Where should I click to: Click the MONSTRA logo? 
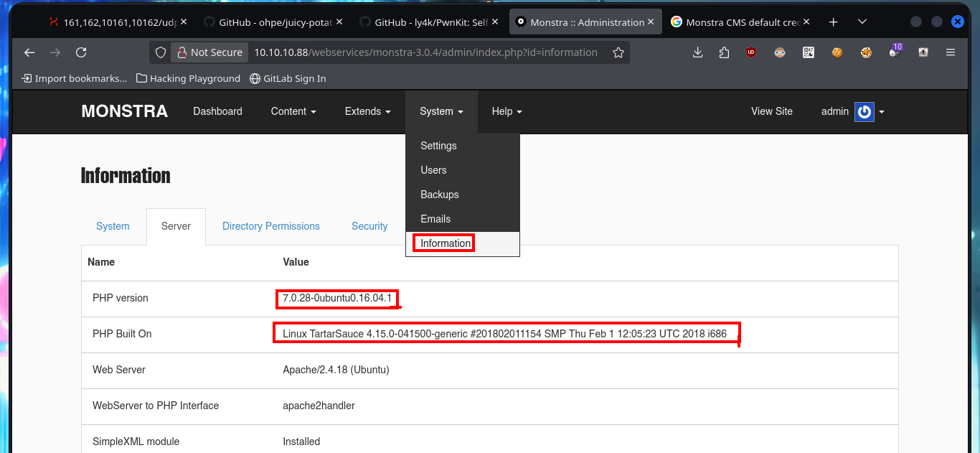(125, 111)
